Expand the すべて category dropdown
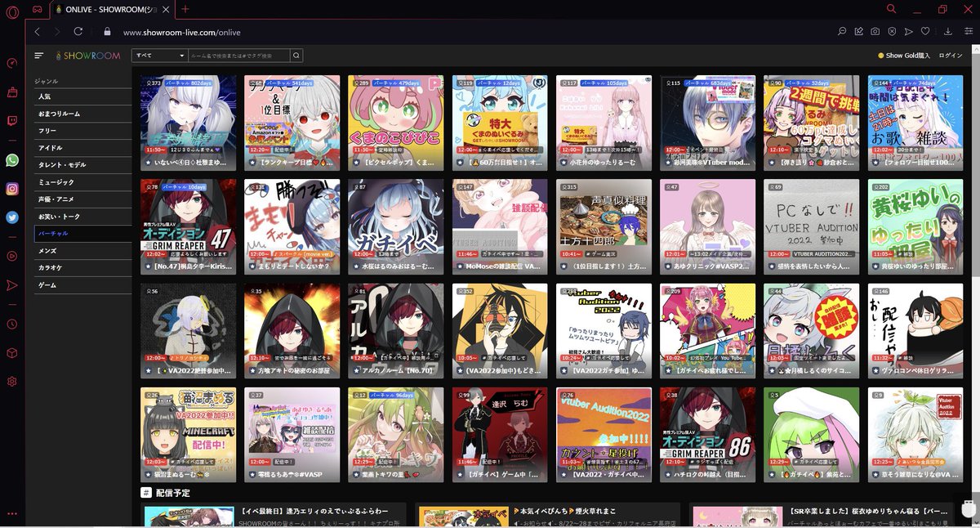The width and height of the screenshot is (980, 528). [x=160, y=56]
